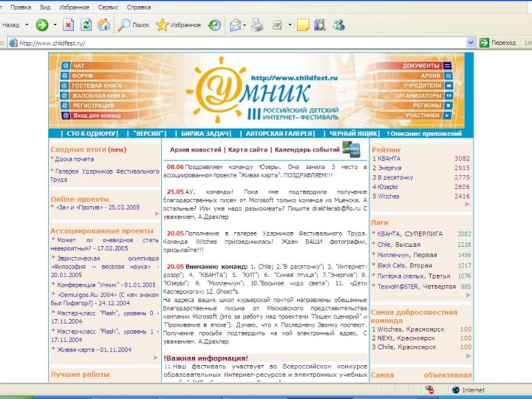Open Favorites (Избранное) star button

[178, 25]
